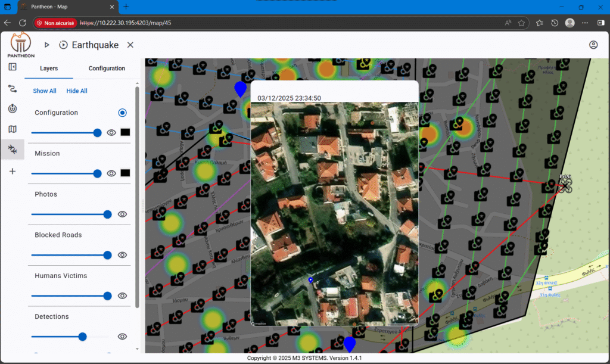The image size is (610, 364).
Task: Select the Layers tab
Action: pyautogui.click(x=49, y=69)
